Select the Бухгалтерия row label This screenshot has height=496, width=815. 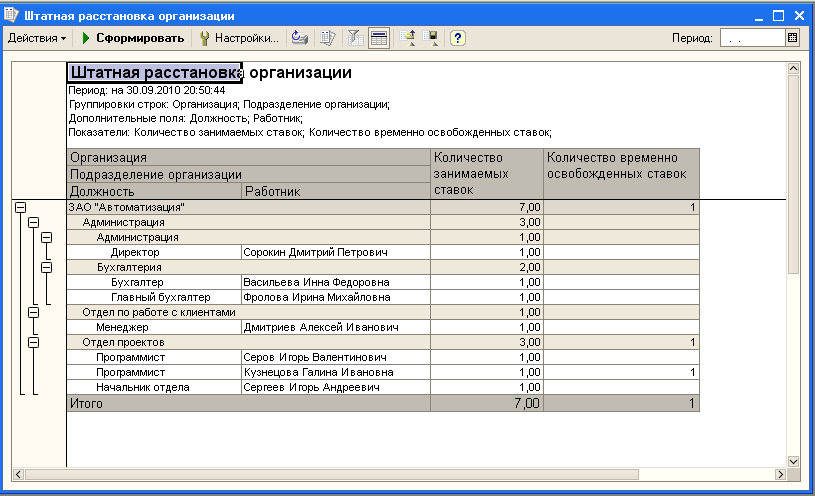click(129, 267)
